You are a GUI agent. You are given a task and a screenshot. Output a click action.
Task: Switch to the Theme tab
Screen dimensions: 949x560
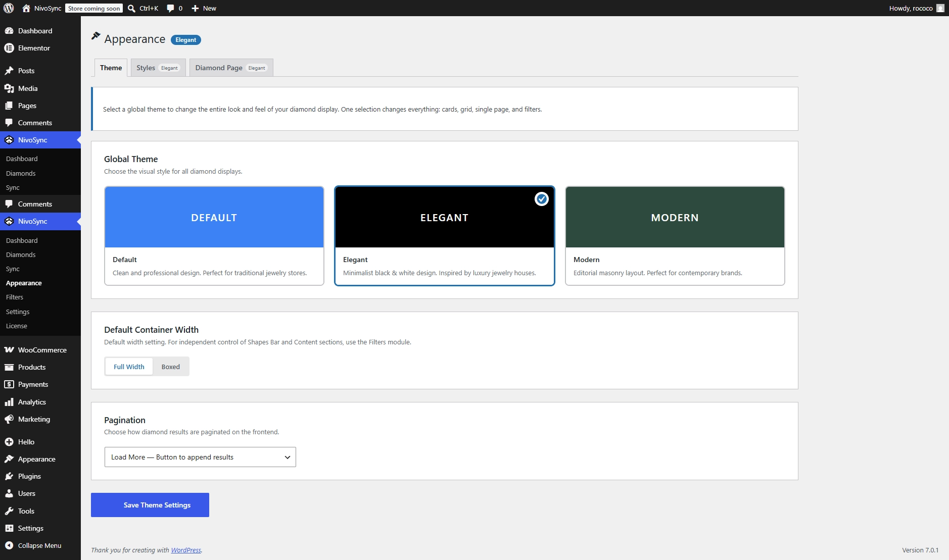tap(111, 68)
